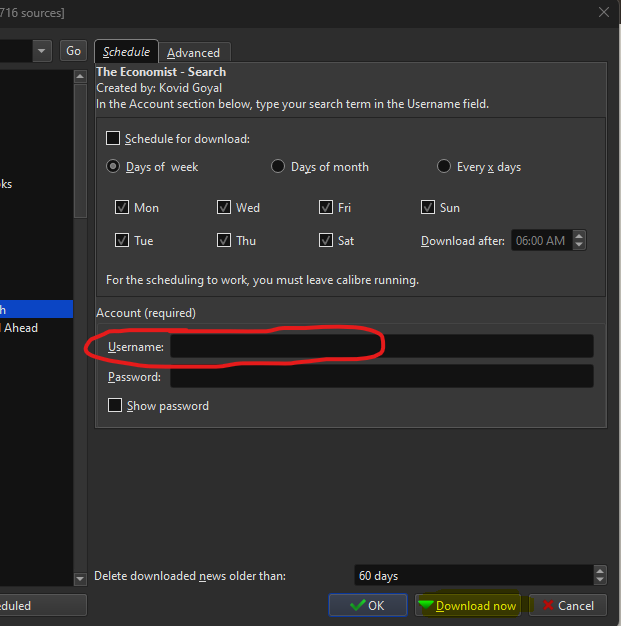Click the Cancel button
The image size is (621, 626).
568,605
